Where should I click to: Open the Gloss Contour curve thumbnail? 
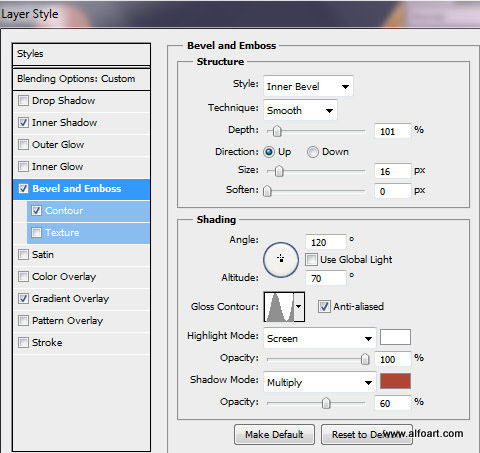coord(279,307)
